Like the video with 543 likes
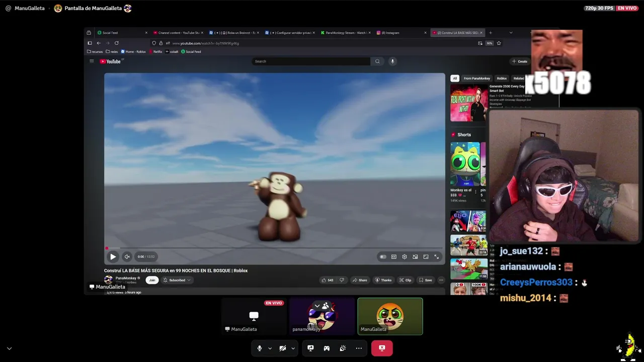Image resolution: width=644 pixels, height=362 pixels. (x=328, y=280)
